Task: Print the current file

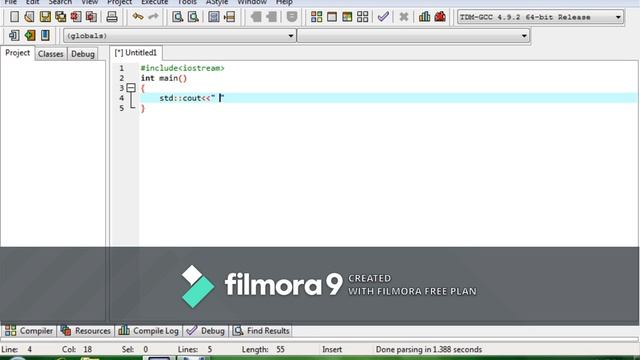Action: pyautogui.click(x=112, y=17)
